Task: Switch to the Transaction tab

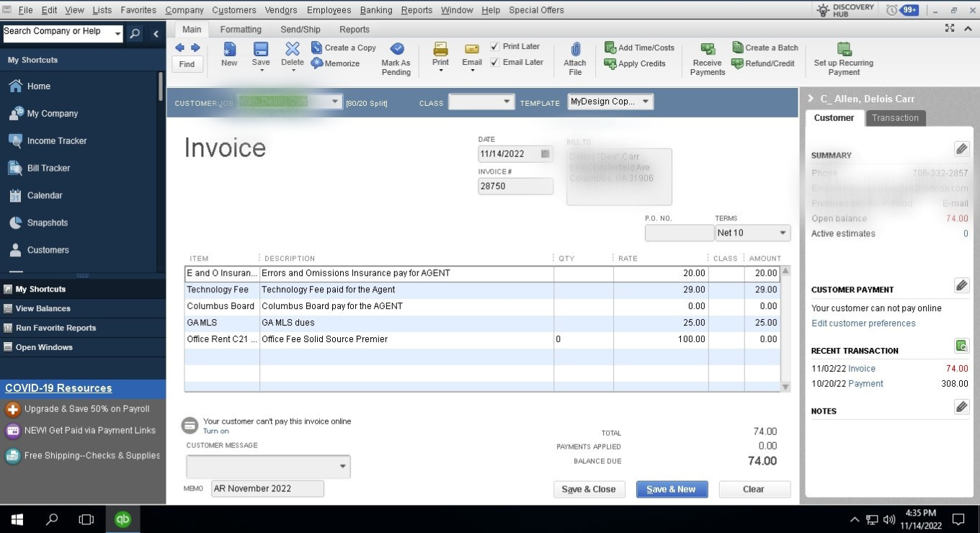Action: (895, 118)
